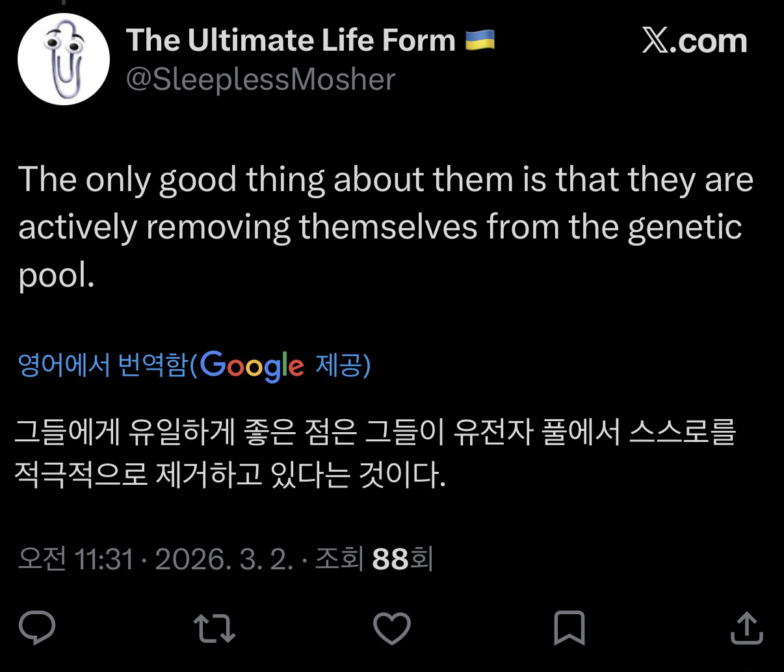Click the "영어에서 번역함" translation link

point(102,366)
